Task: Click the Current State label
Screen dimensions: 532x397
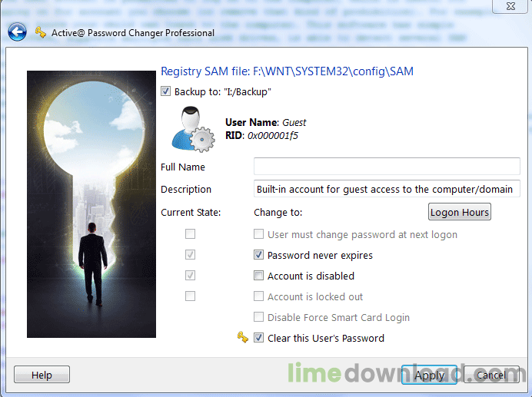Action: point(191,213)
